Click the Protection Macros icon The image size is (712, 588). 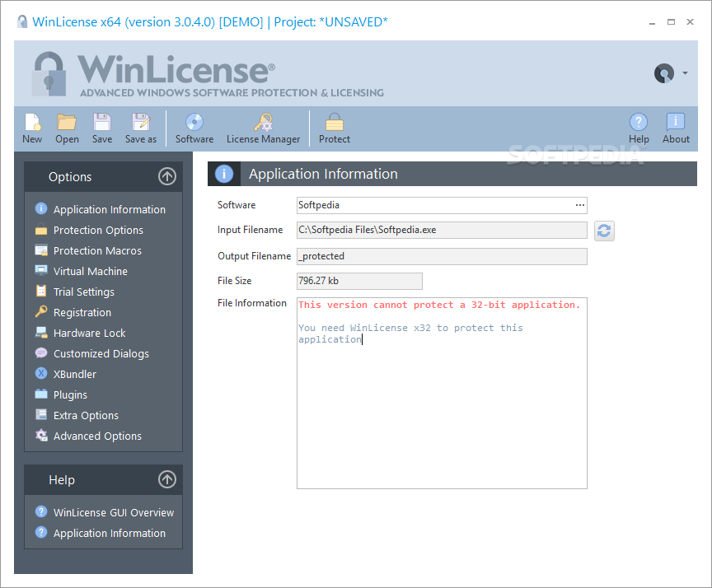point(41,250)
